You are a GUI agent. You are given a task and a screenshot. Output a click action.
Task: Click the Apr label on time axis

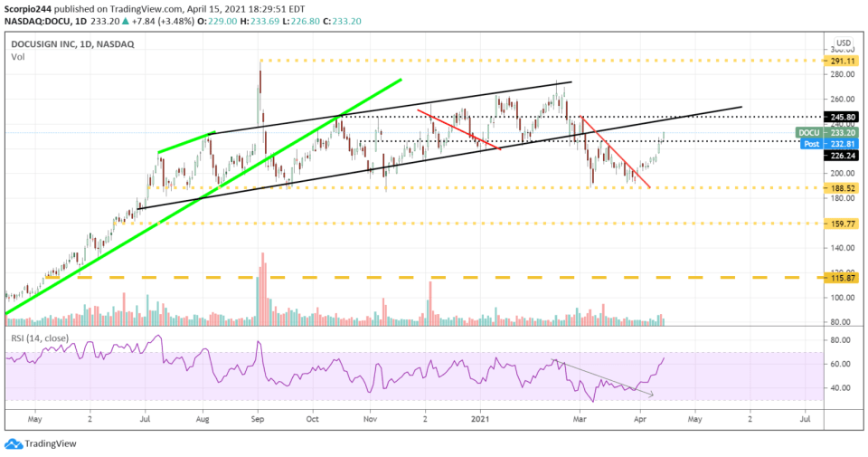640,419
